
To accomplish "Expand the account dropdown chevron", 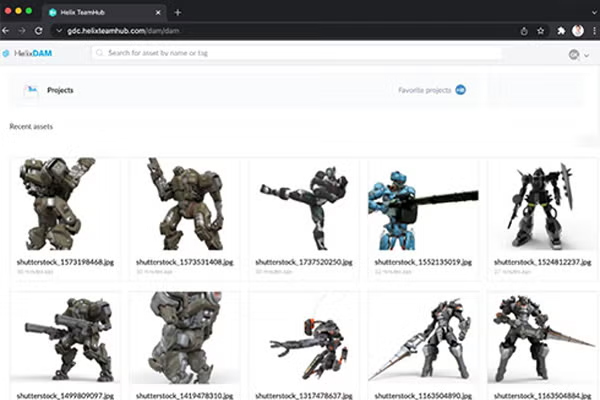I will tap(586, 56).
